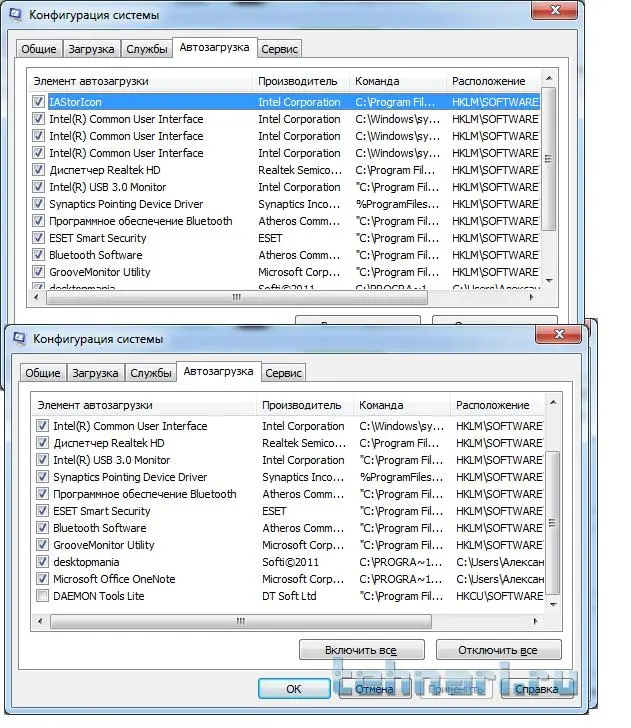Click HKCU\SOFTWARE location cell in the lower window
The height and width of the screenshot is (728, 631).
[x=500, y=596]
